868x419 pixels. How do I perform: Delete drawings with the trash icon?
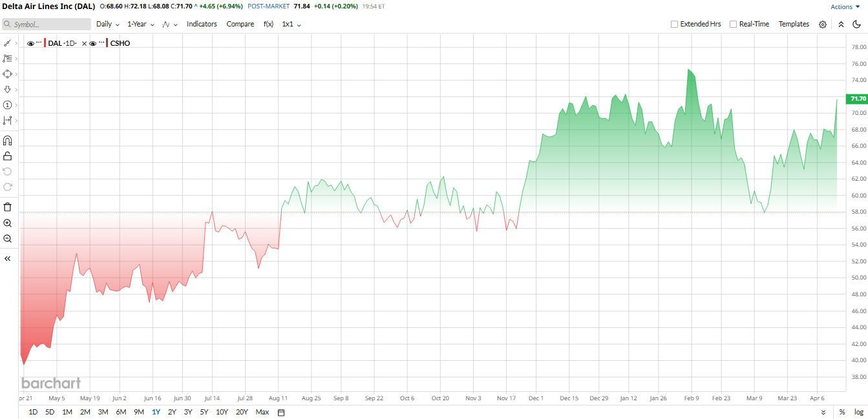pos(8,207)
